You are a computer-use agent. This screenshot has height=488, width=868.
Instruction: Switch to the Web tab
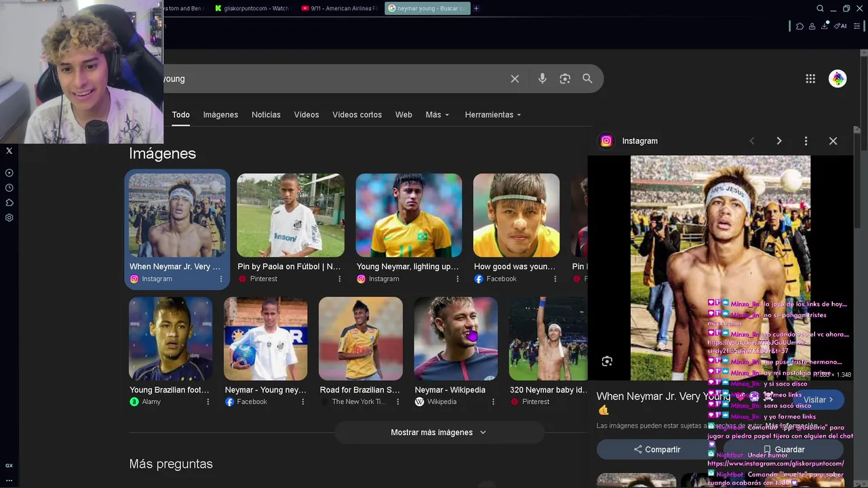(403, 115)
